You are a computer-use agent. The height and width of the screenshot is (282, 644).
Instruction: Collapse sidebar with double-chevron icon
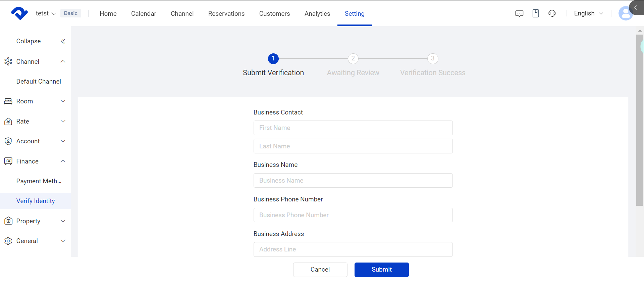[x=63, y=41]
